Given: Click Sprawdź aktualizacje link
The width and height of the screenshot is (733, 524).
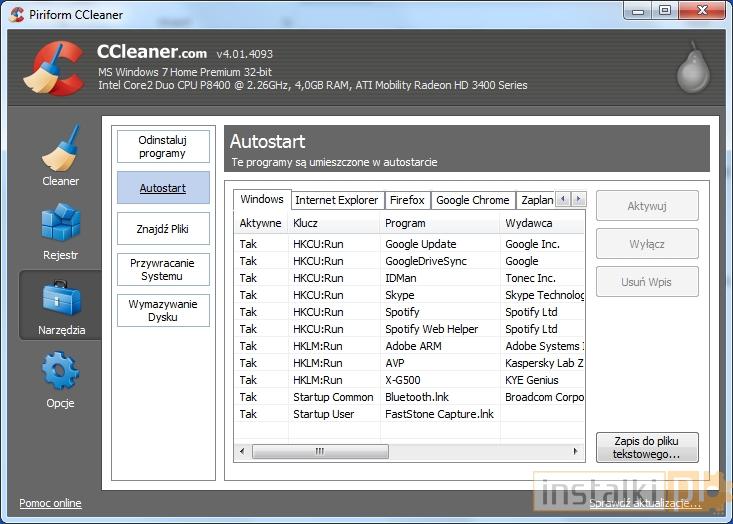Looking at the screenshot, I should [x=645, y=503].
